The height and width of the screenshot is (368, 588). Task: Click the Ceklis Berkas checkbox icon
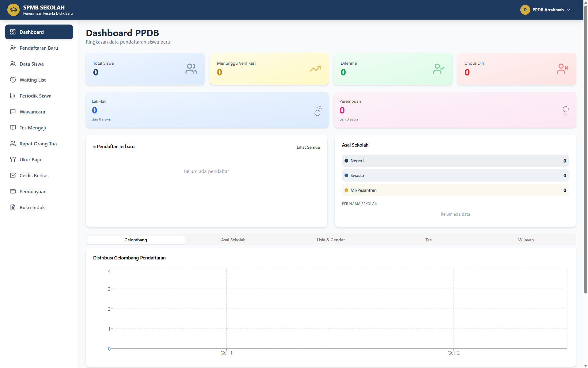13,175
